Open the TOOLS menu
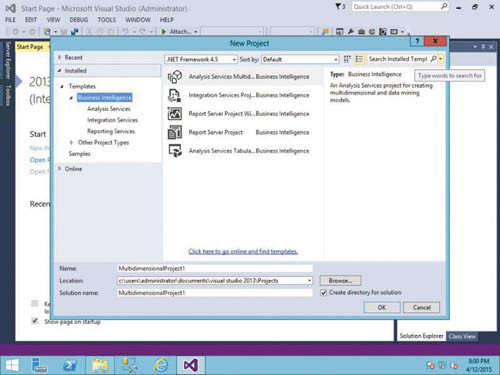The height and width of the screenshot is (375, 500). point(107,20)
